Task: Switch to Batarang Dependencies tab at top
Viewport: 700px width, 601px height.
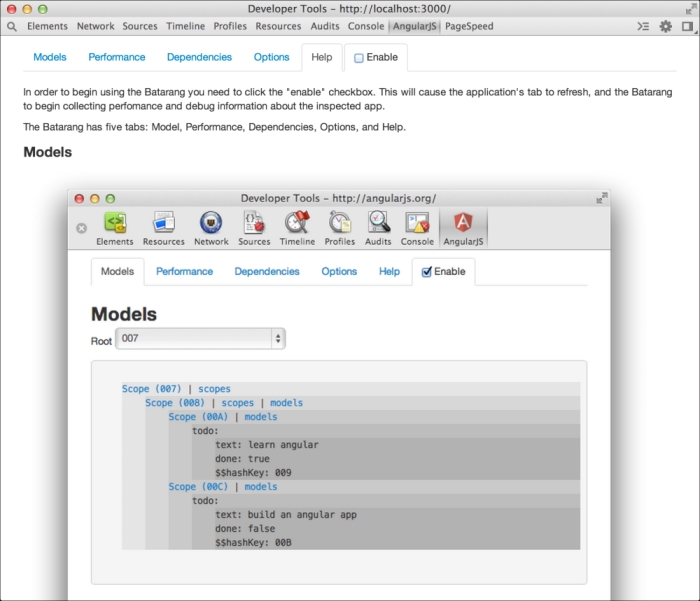Action: (x=199, y=57)
